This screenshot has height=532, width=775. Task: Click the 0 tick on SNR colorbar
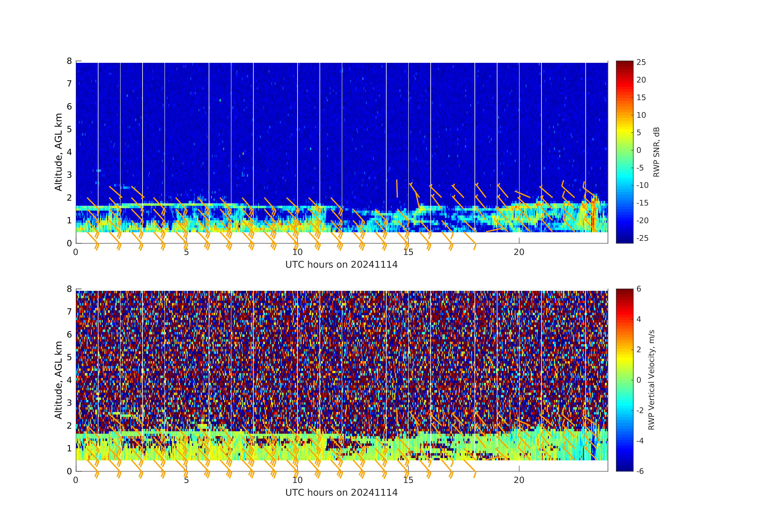click(639, 150)
